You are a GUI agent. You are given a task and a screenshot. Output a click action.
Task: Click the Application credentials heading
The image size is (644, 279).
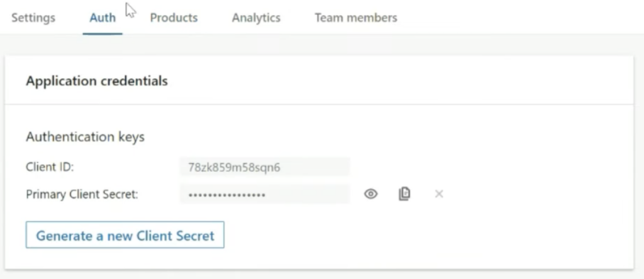coord(97,81)
